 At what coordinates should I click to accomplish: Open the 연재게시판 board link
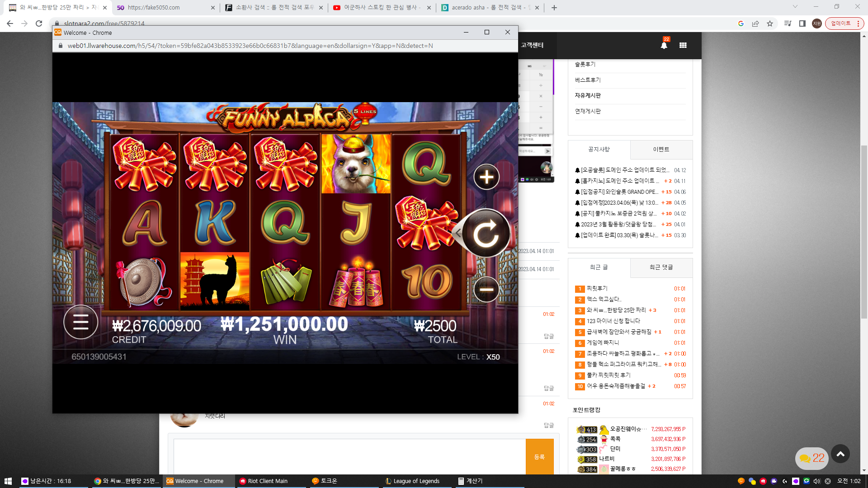click(x=588, y=111)
